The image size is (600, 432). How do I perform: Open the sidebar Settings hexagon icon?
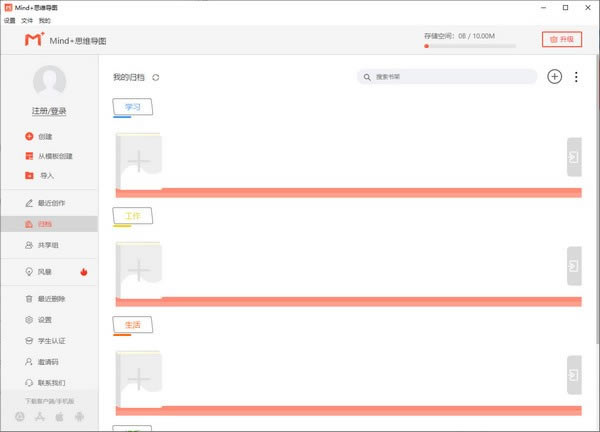[29, 320]
